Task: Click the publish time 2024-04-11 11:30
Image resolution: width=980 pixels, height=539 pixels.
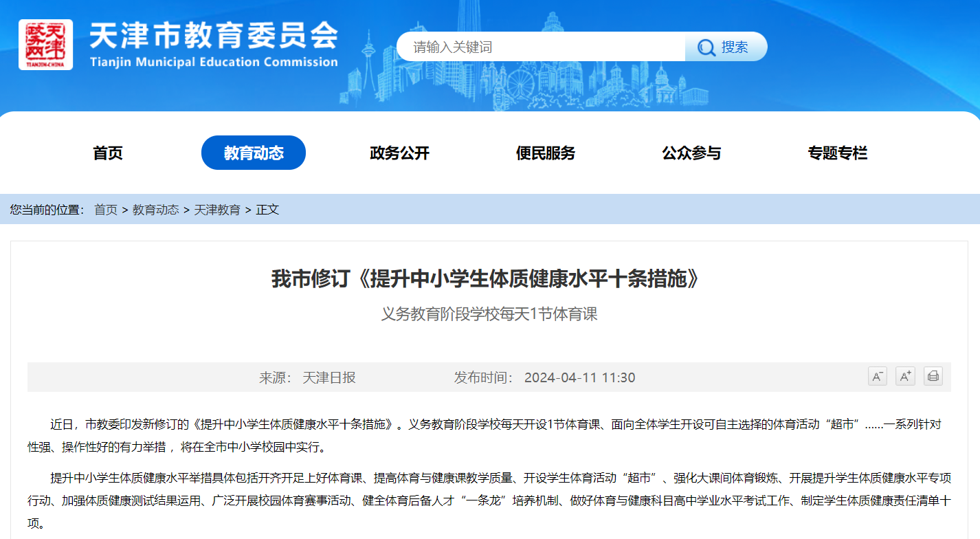Action: pyautogui.click(x=579, y=377)
